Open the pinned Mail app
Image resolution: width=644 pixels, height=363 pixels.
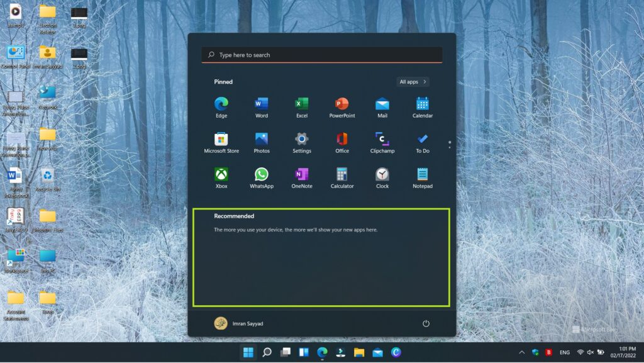[382, 108]
